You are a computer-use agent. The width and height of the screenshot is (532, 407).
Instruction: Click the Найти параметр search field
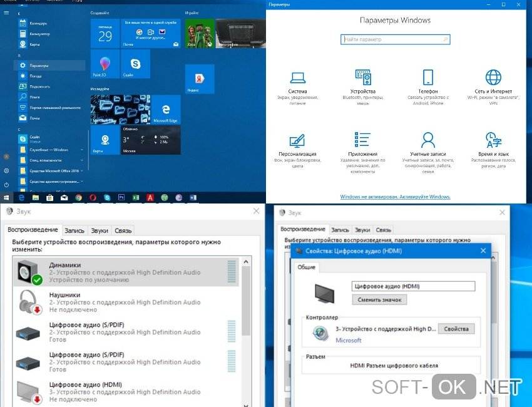(x=396, y=39)
